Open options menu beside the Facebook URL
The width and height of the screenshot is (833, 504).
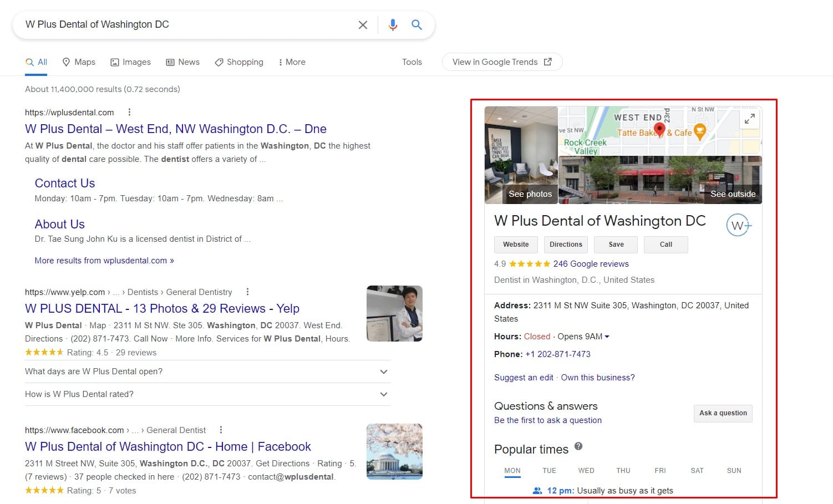coord(221,430)
